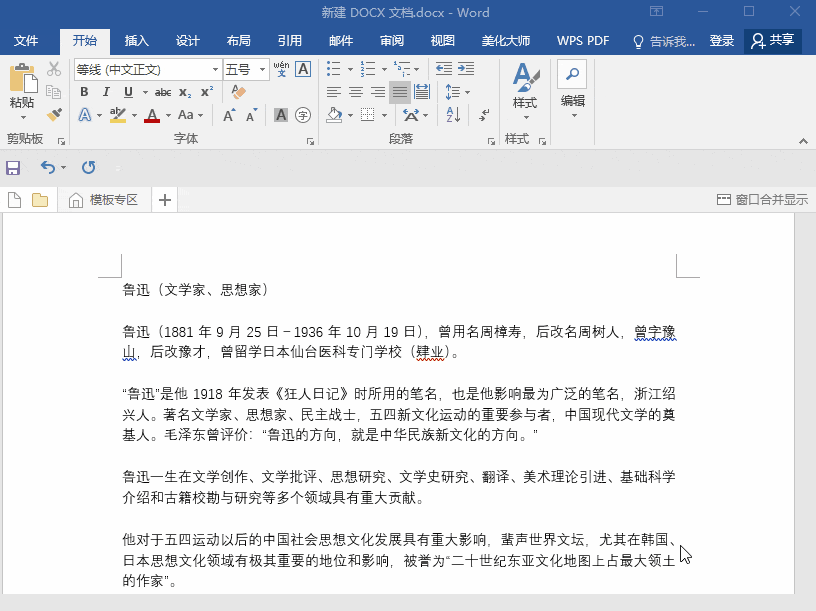Create new blank document icon
This screenshot has width=816, height=611.
click(x=15, y=200)
